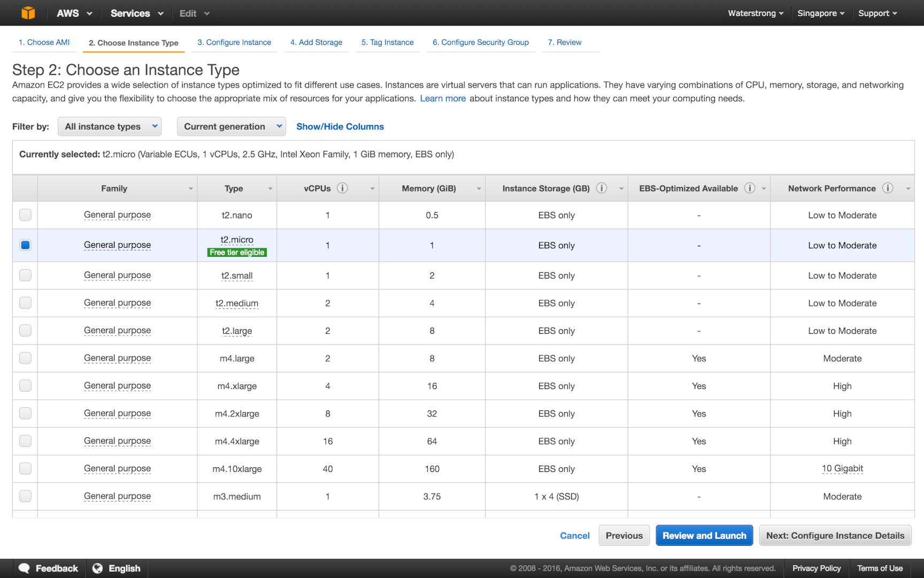Click the t2.medium type label

(x=237, y=303)
